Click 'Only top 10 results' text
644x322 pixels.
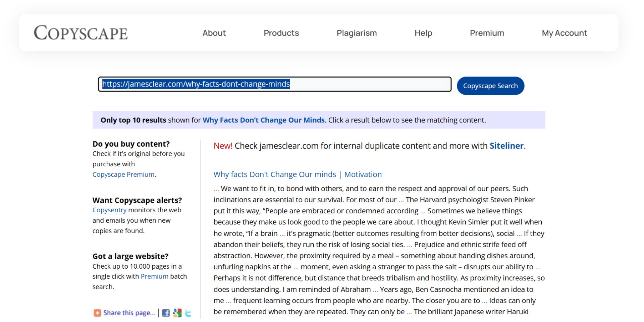[133, 120]
